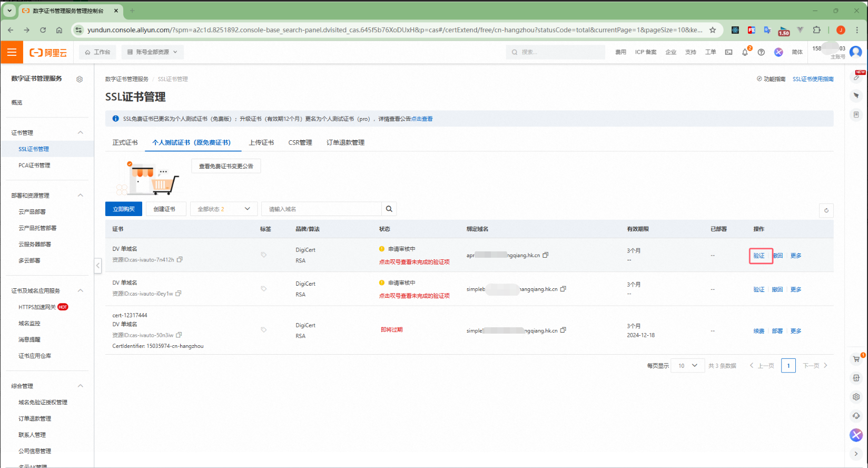868x468 pixels.
Task: Collapse the 部署和资源管理 sidebar section
Action: [81, 195]
